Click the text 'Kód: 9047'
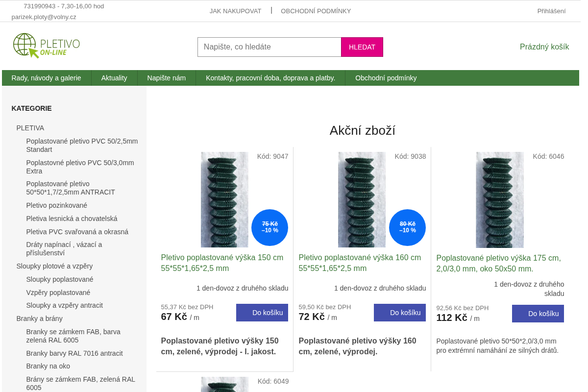 click(273, 156)
